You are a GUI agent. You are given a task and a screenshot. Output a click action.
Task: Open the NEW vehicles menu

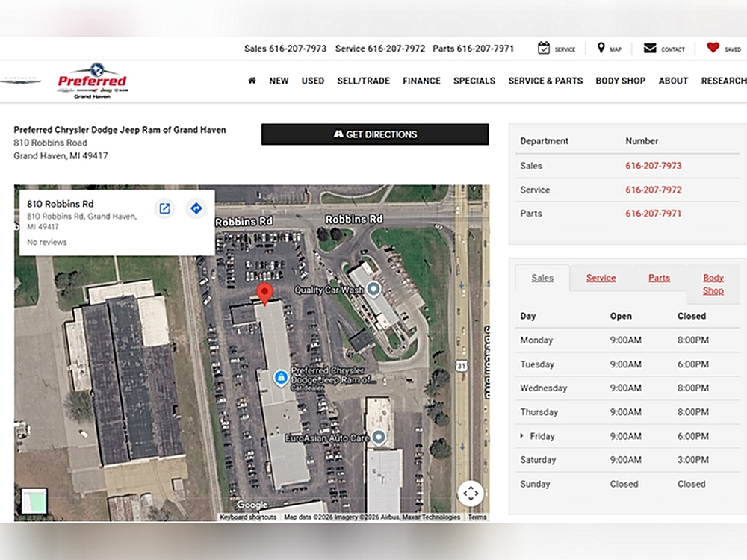tap(279, 81)
